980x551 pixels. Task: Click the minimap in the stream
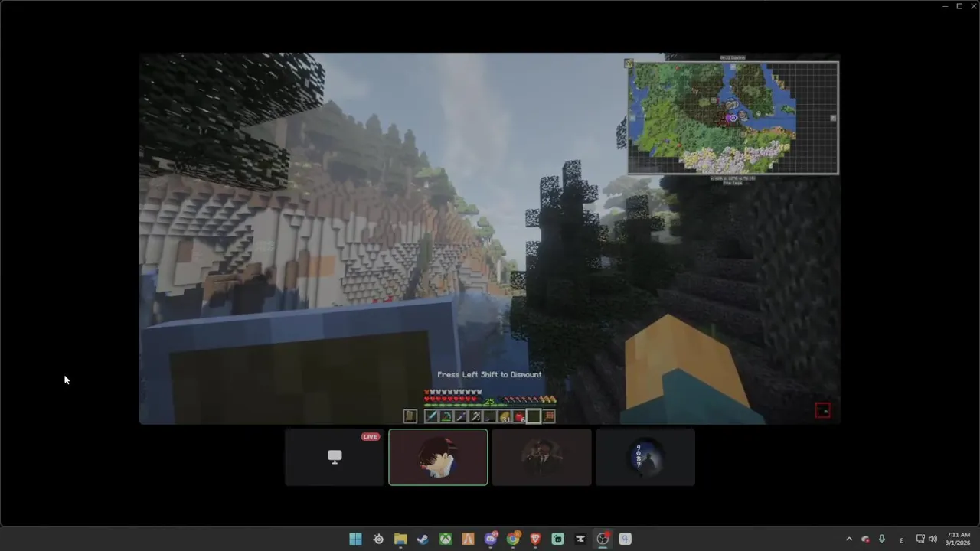pos(733,118)
